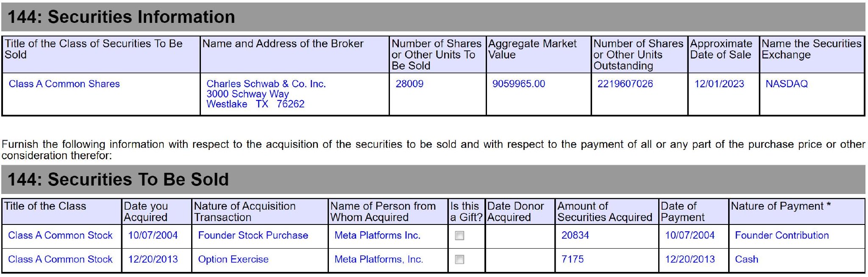Check the gift checkbox for Founder Stock Purchase
This screenshot has width=868, height=277.
[x=459, y=235]
